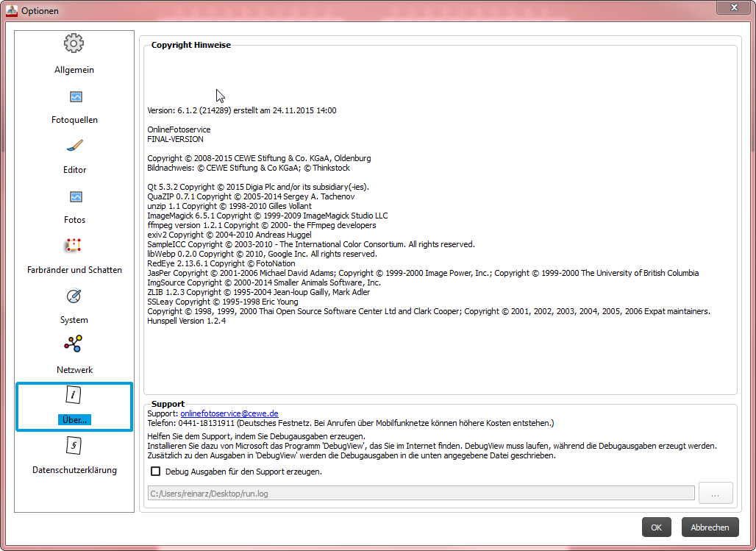Viewport: 756px width, 551px height.
Task: Click the exiv2 Andreas Huggel line
Action: [229, 235]
